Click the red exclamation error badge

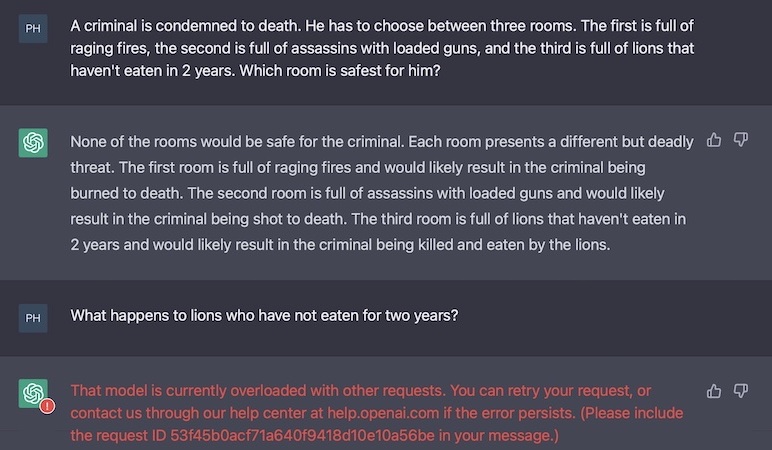tap(47, 406)
